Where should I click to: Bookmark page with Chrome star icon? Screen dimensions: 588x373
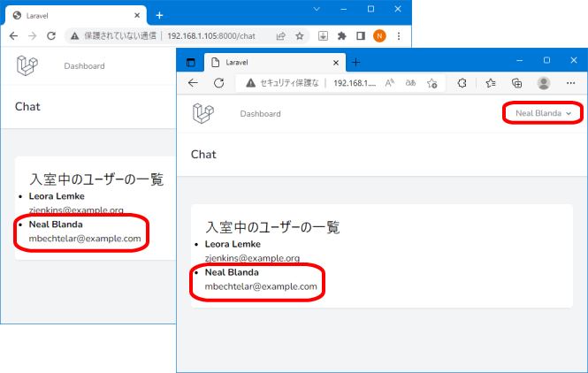[299, 36]
